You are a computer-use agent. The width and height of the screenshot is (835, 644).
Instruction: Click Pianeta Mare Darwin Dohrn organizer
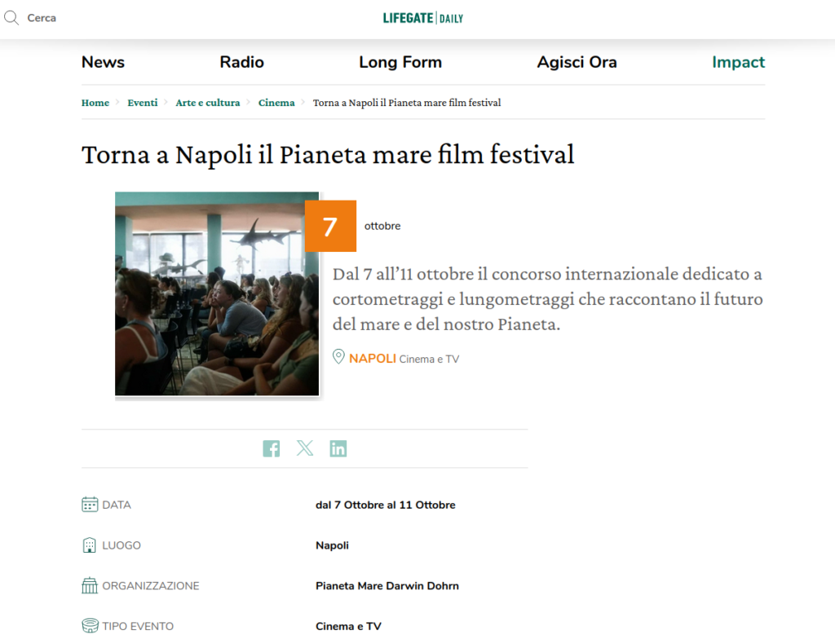pos(387,586)
